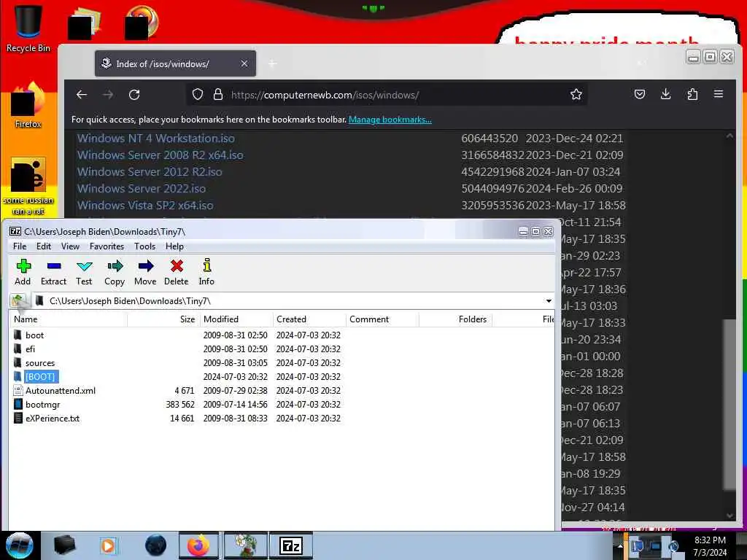Select the eXPerience.txt file

[53, 418]
